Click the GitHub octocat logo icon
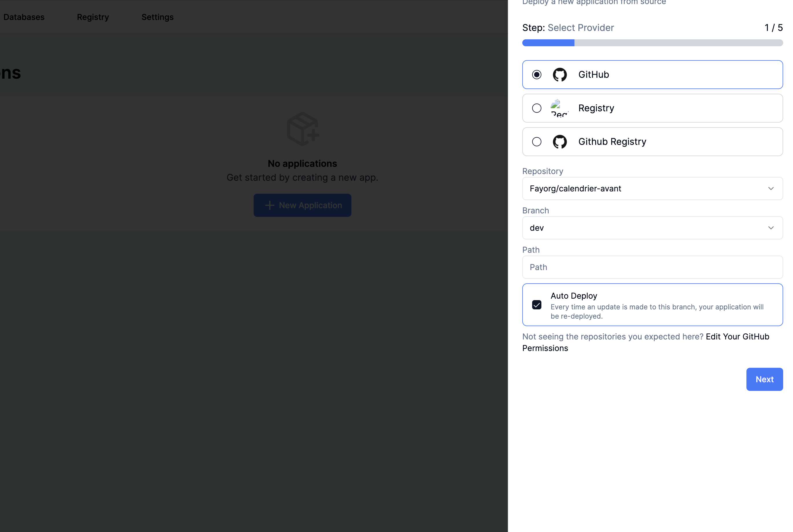Screen dimensions: 793x532 (x=560, y=75)
